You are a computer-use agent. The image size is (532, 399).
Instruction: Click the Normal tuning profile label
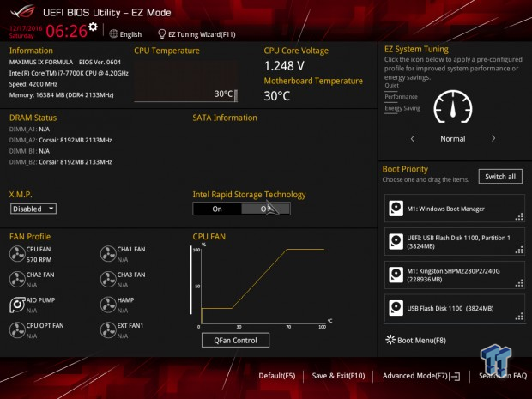[453, 139]
